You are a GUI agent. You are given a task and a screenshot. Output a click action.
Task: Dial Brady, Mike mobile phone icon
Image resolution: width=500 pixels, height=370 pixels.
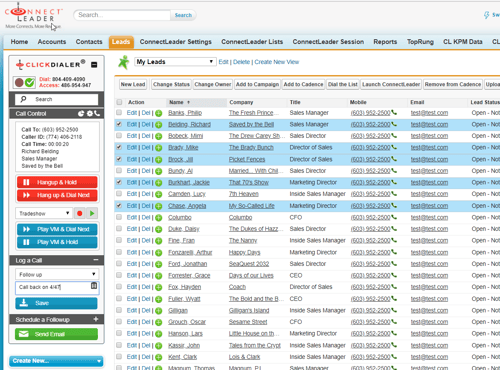tap(394, 147)
